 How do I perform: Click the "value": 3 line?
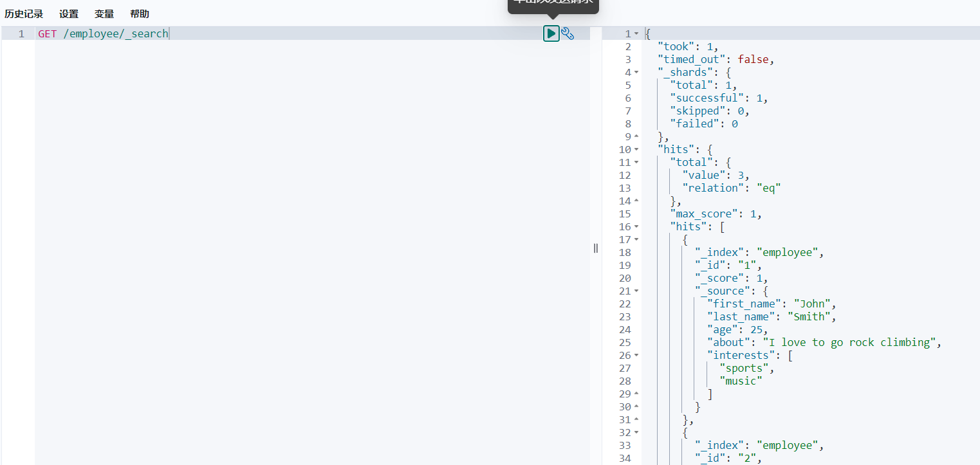716,175
